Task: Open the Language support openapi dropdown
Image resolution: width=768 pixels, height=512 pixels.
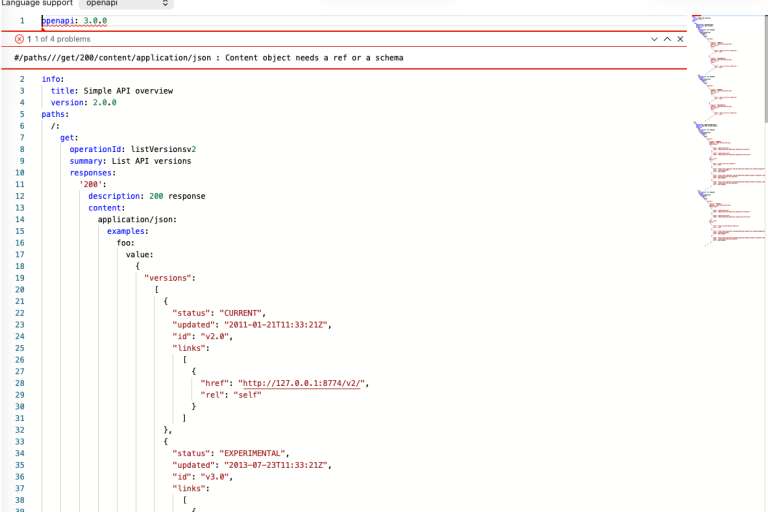Action: 126,4
